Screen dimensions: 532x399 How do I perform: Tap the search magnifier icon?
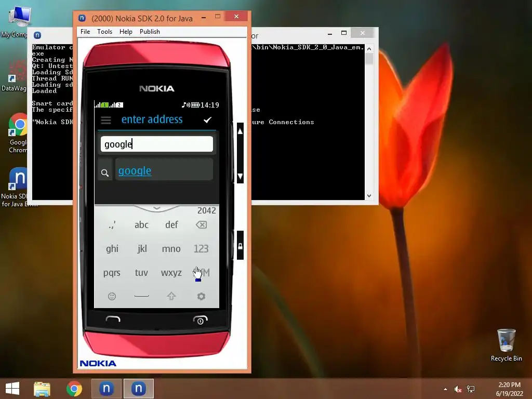click(105, 173)
